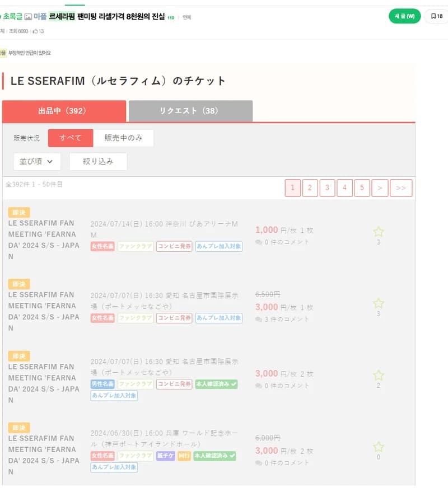Click the 부정적인 언급이 있어요 notice

tap(30, 53)
